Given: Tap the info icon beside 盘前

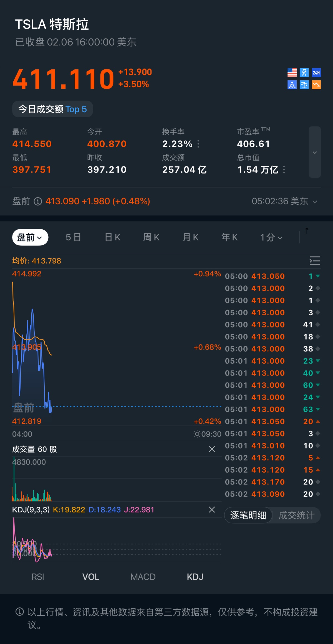Looking at the screenshot, I should [38, 201].
